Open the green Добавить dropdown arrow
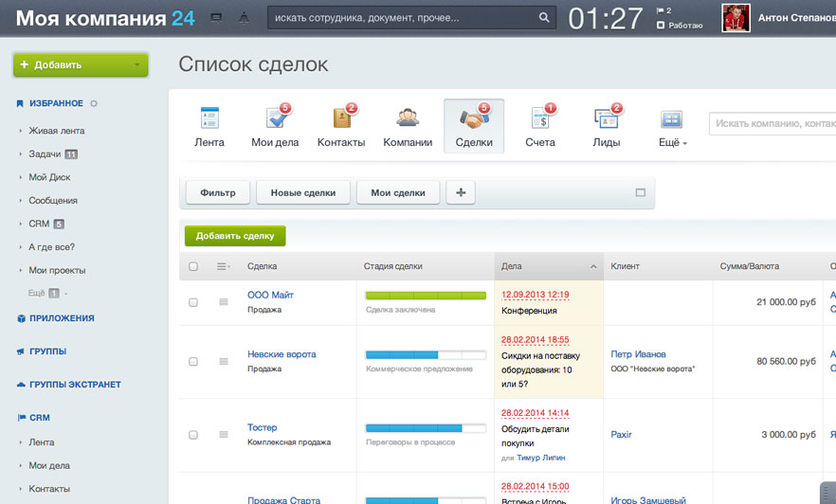The height and width of the screenshot is (504, 836). [137, 65]
